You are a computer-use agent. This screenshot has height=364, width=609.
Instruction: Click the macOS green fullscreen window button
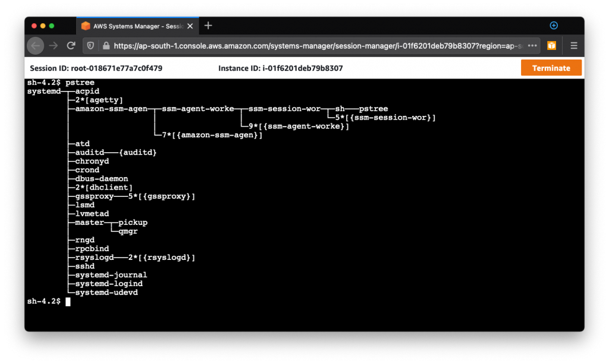click(x=52, y=26)
